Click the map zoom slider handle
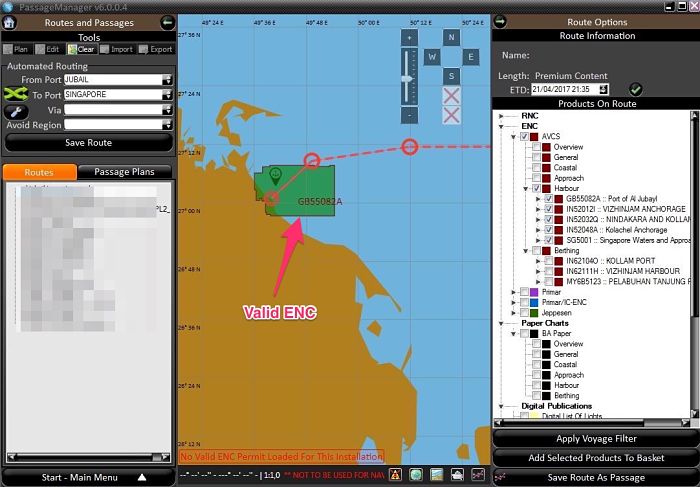The height and width of the screenshot is (487, 700). click(408, 76)
